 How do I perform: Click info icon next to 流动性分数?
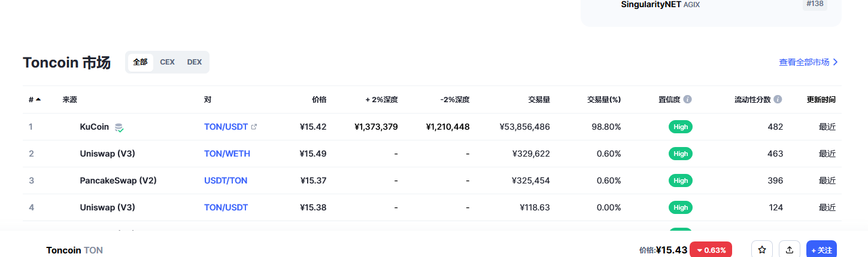[x=778, y=99]
